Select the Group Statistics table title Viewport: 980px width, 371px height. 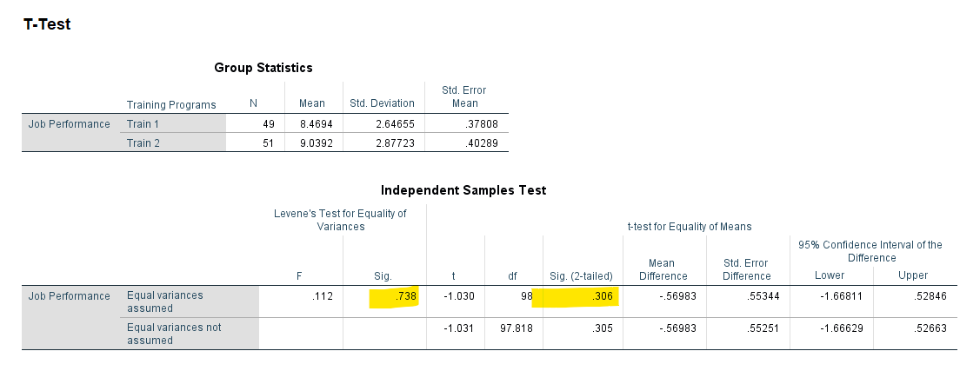click(263, 67)
